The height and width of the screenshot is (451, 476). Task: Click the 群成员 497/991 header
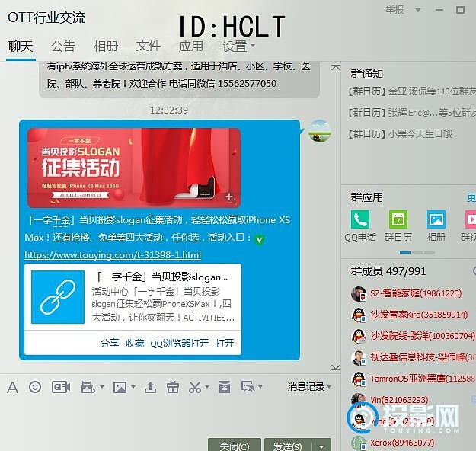point(388,271)
